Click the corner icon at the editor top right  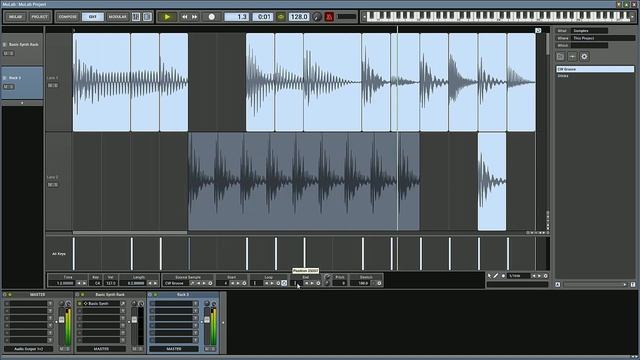[538, 31]
